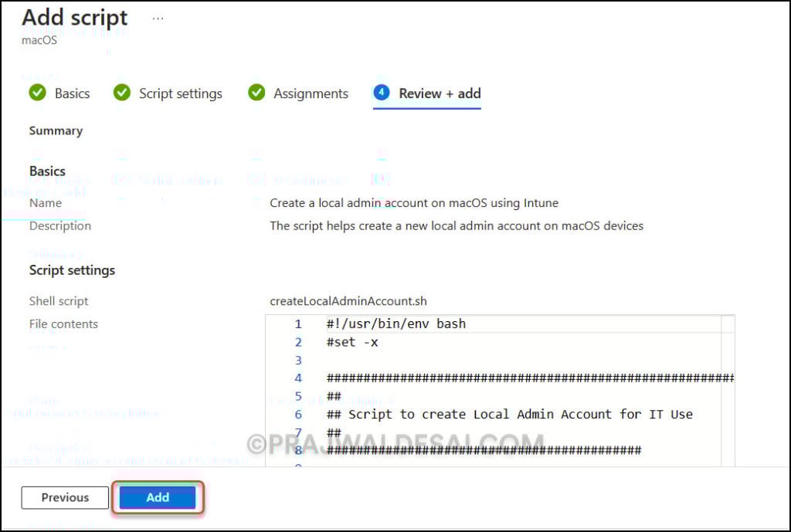Click the green checkmark beside Assignments
Viewport: 791px width, 532px height.
(256, 93)
